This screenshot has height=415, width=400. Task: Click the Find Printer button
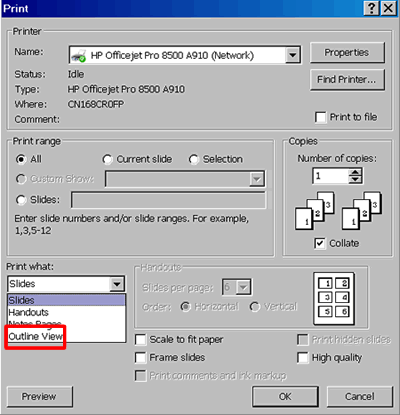pyautogui.click(x=347, y=80)
